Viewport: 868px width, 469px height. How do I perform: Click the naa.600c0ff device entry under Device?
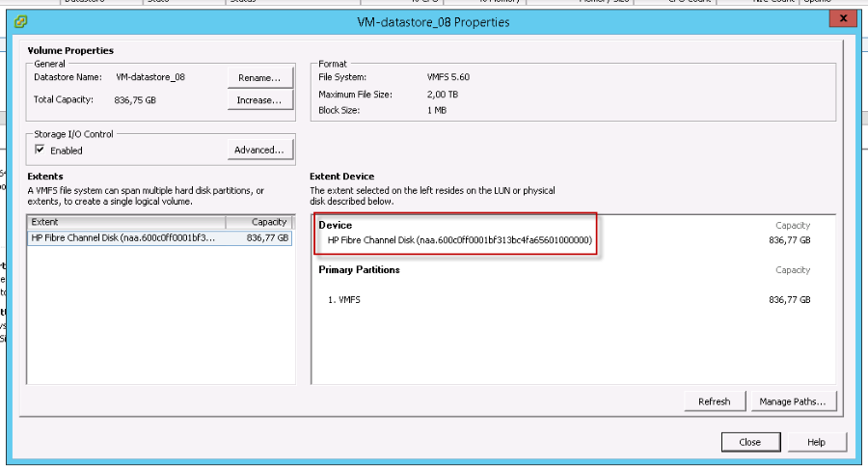(x=459, y=239)
